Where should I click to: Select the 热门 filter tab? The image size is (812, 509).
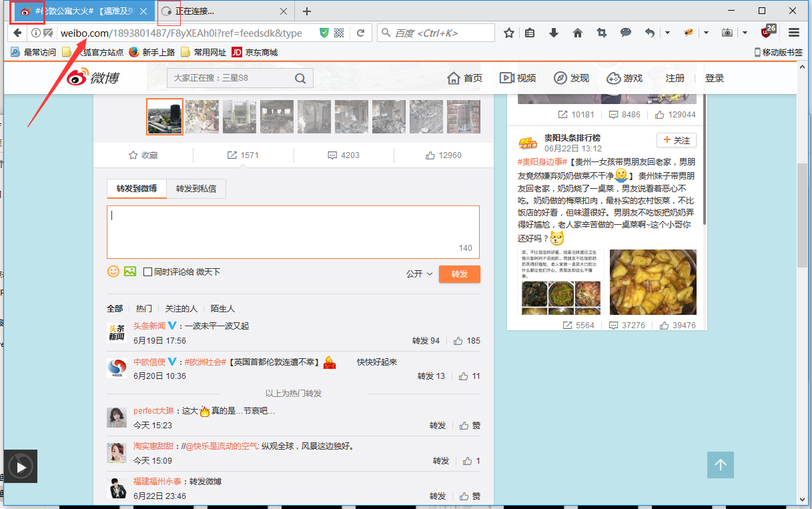pos(144,309)
